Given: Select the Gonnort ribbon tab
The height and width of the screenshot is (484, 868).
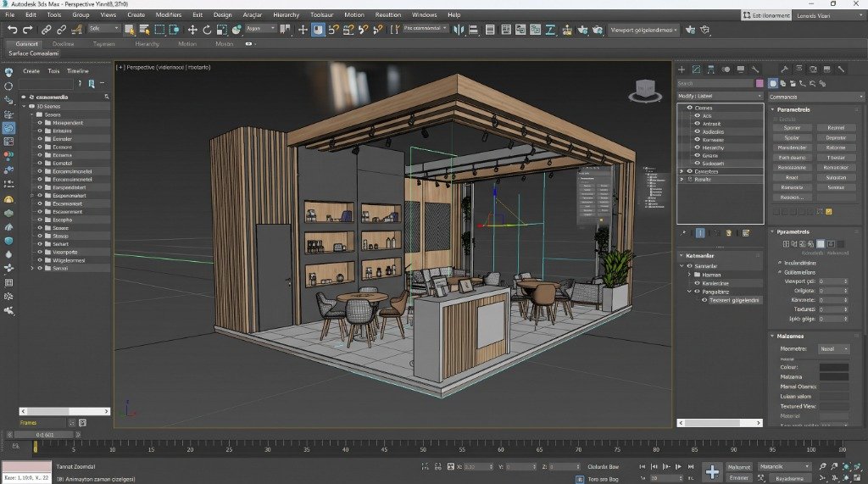Looking at the screenshot, I should 26,44.
